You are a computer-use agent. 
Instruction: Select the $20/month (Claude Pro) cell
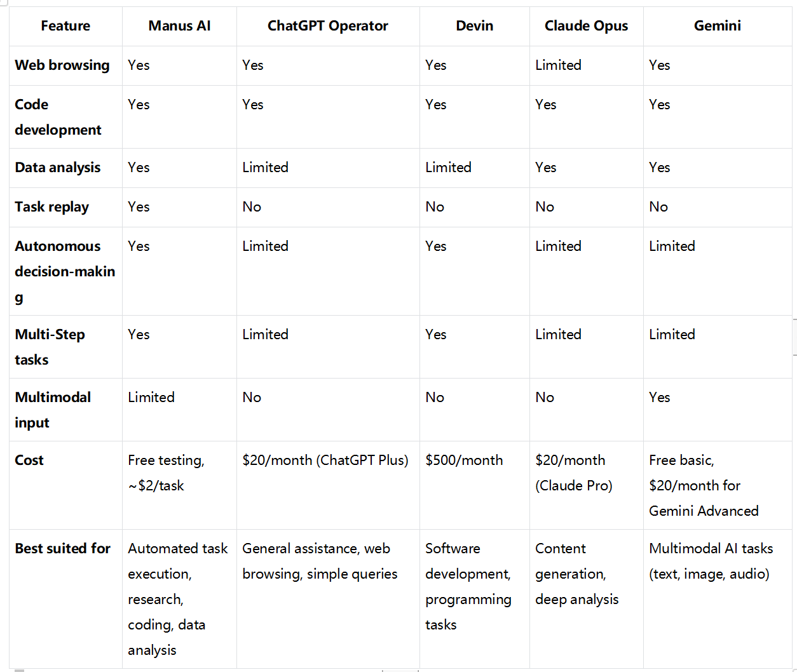[573, 473]
